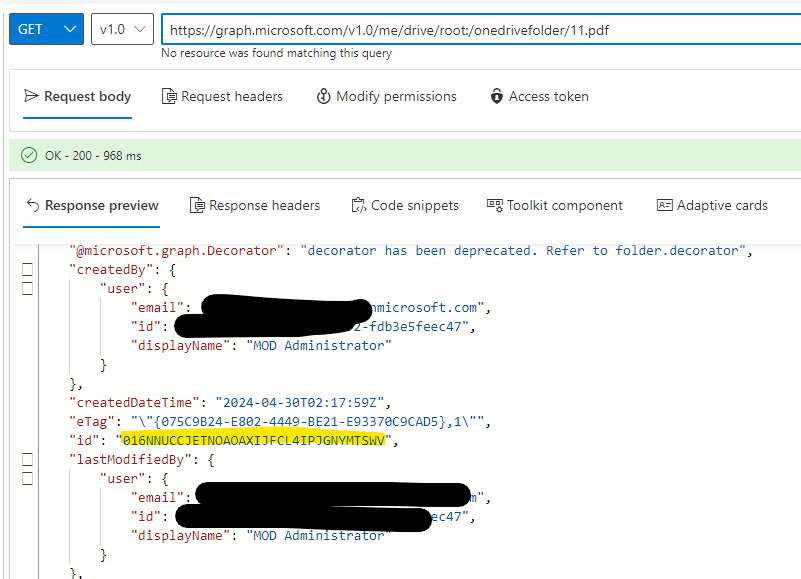Select the Request body icon
This screenshot has height=579, width=801.
35,96
